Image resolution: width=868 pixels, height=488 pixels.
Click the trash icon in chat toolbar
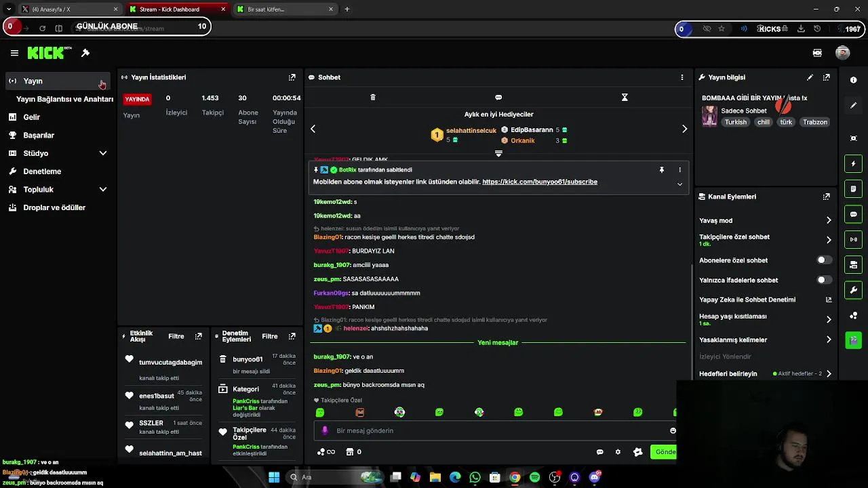click(x=373, y=98)
